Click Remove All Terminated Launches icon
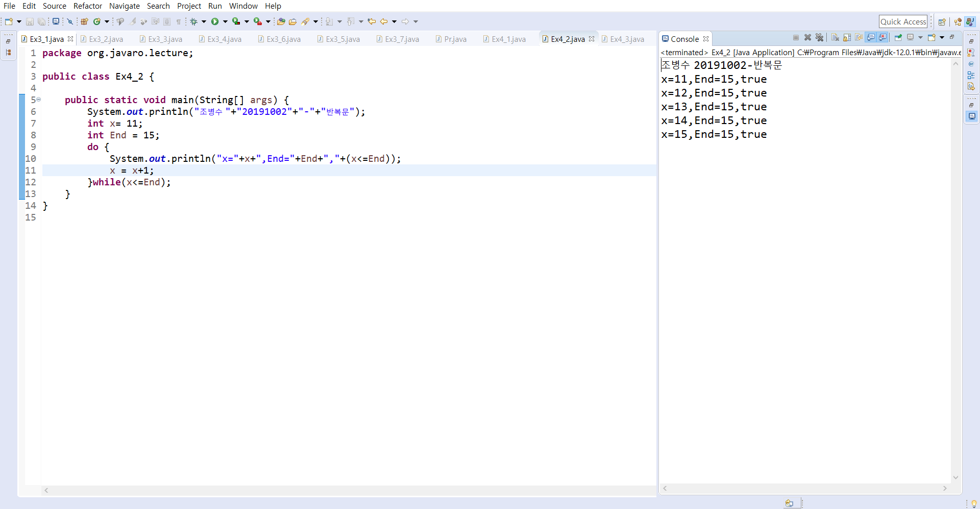This screenshot has height=509, width=980. point(819,37)
